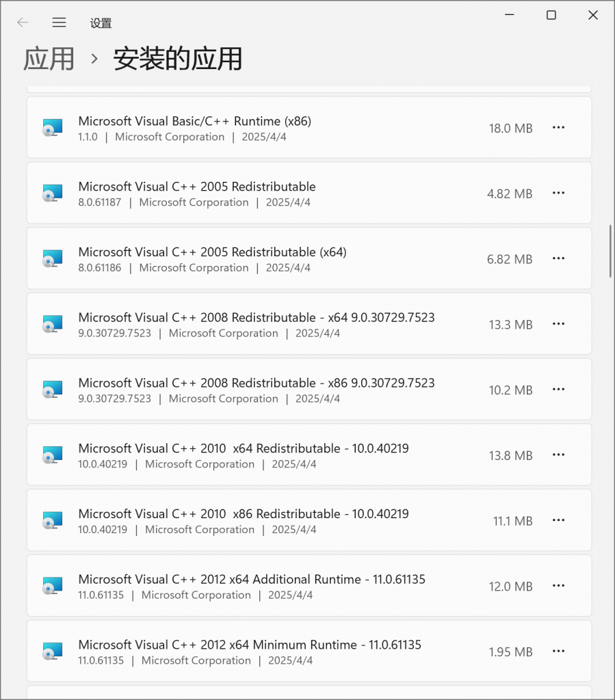Open options for Visual C++ 2005 Redistributable (x64)
The height and width of the screenshot is (700, 615).
pos(558,258)
